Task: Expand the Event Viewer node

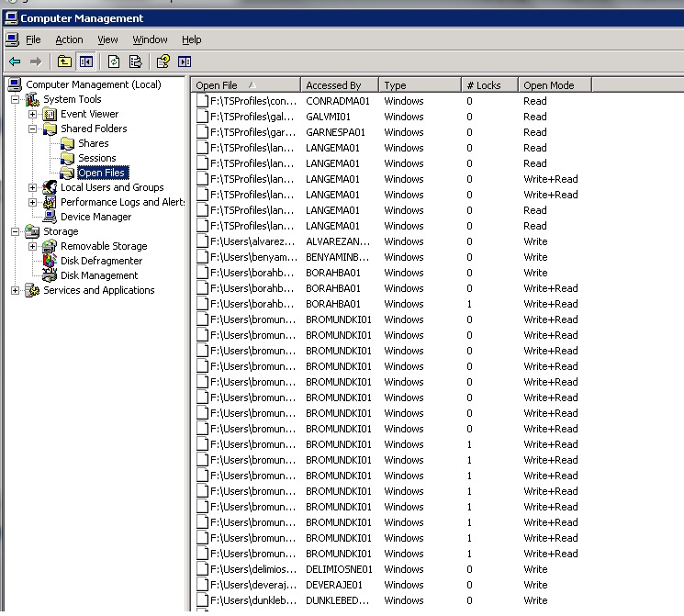Action: (x=33, y=114)
